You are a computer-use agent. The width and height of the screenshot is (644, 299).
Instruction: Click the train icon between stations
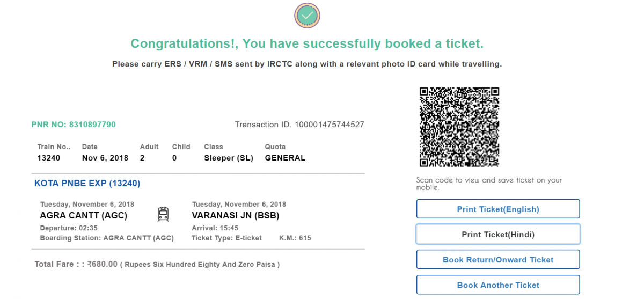[x=163, y=215]
